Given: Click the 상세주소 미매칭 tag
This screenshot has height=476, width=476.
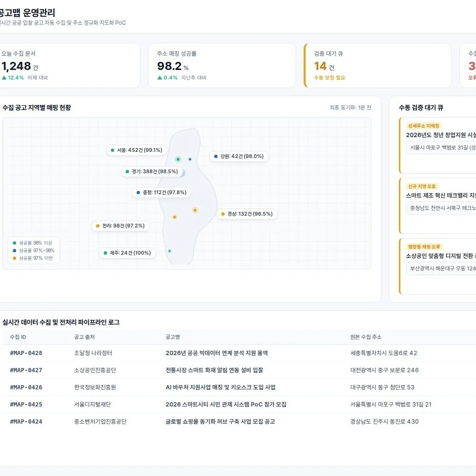Looking at the screenshot, I should [x=424, y=126].
